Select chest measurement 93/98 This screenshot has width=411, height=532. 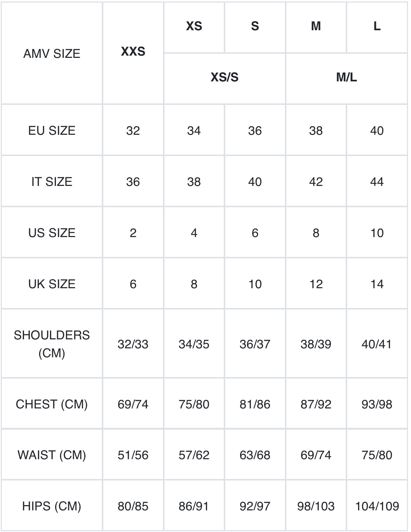tap(377, 404)
